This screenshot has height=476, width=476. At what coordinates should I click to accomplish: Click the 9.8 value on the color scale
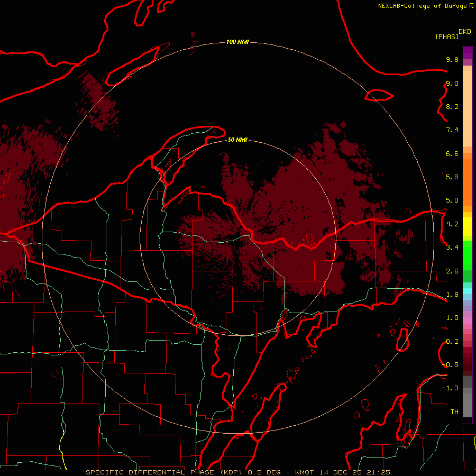coord(452,59)
